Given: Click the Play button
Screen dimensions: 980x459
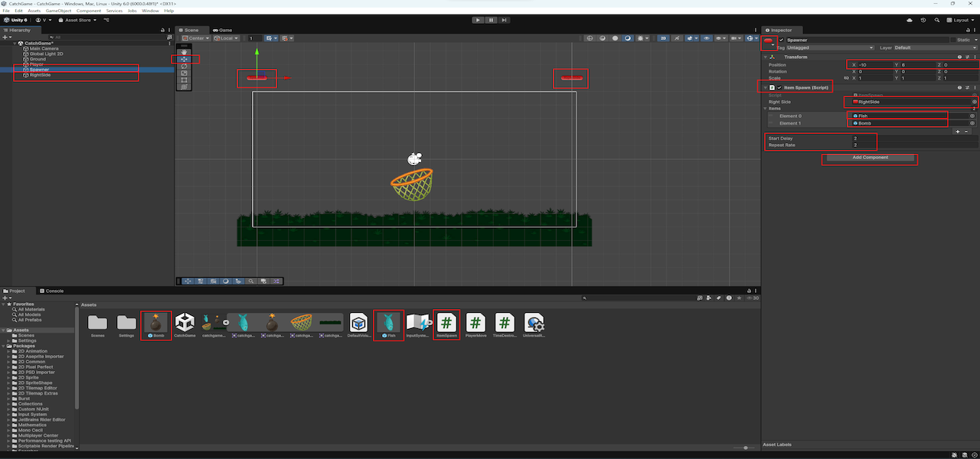Looking at the screenshot, I should click(478, 20).
